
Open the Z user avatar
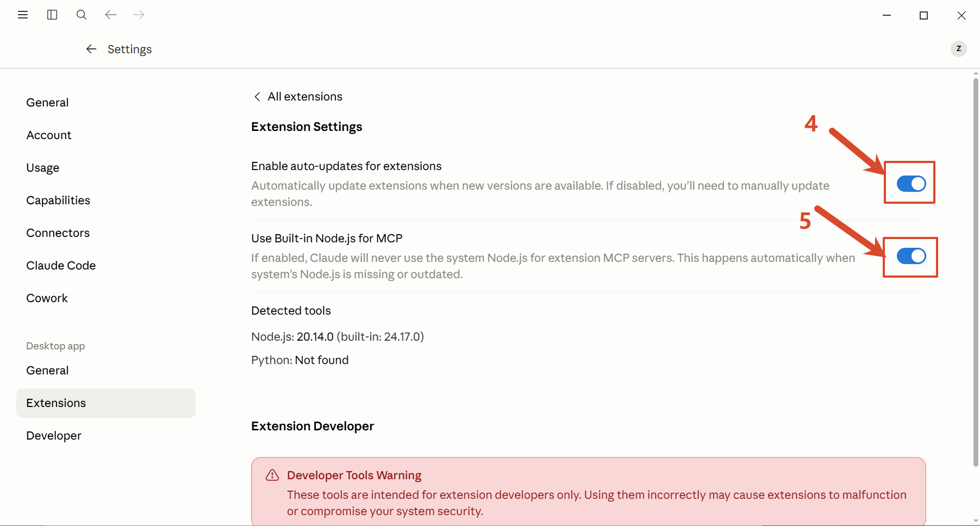point(958,48)
